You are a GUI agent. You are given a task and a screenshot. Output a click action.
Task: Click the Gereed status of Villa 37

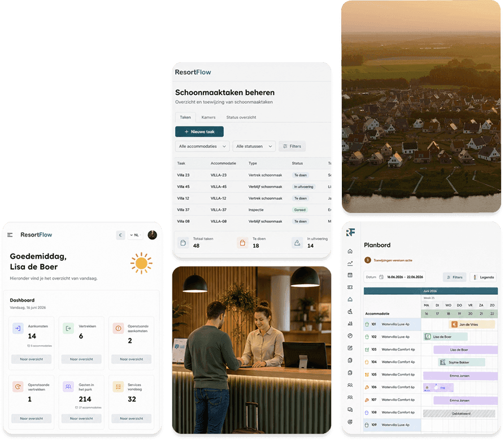tap(299, 210)
